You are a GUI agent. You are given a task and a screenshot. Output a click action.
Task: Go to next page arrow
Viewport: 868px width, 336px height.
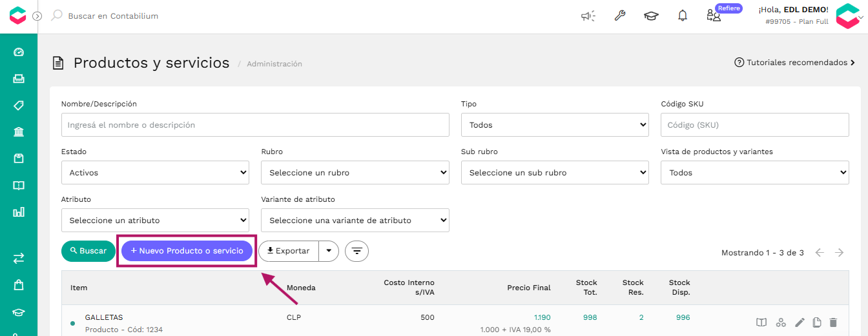click(840, 253)
